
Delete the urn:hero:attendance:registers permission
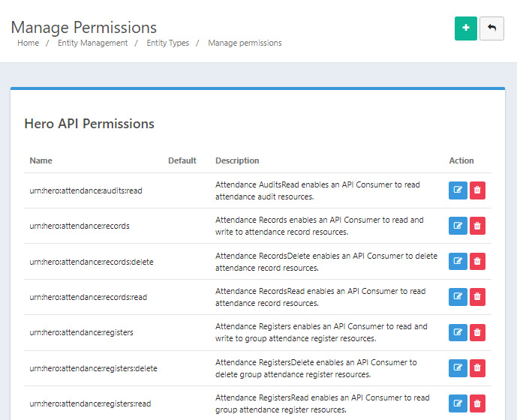[x=477, y=332]
